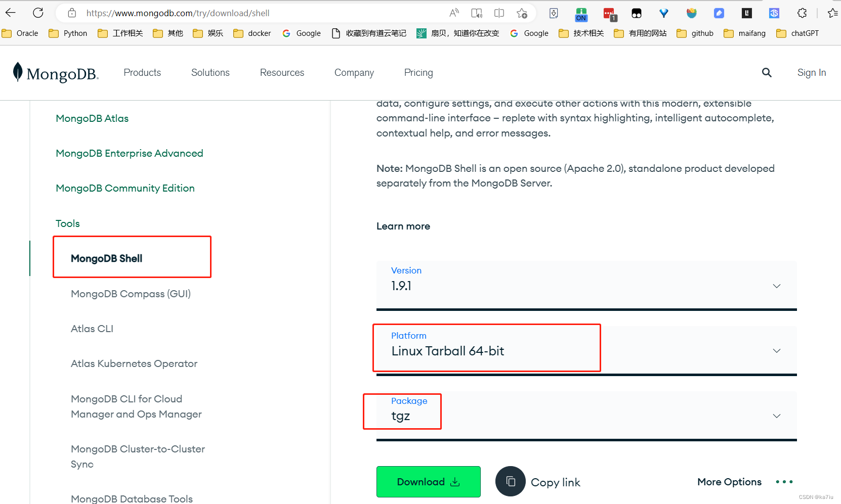Start Read aloud from the address bar
841x504 pixels.
[454, 13]
